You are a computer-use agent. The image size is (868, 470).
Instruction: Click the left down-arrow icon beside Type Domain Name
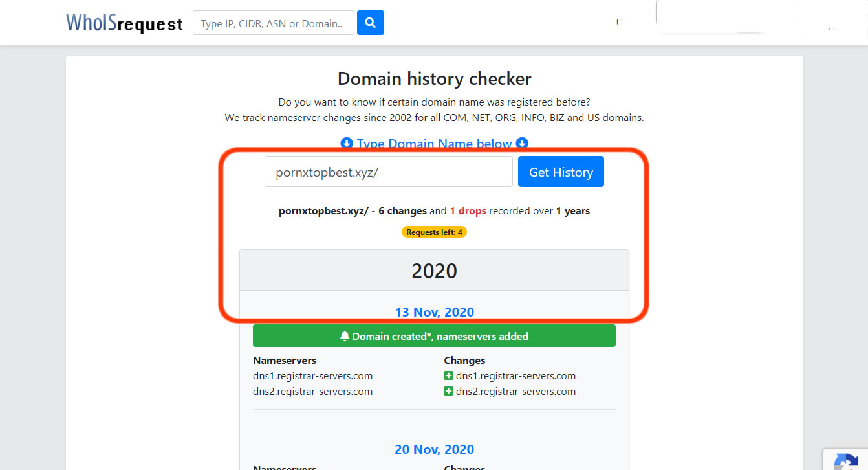point(347,144)
